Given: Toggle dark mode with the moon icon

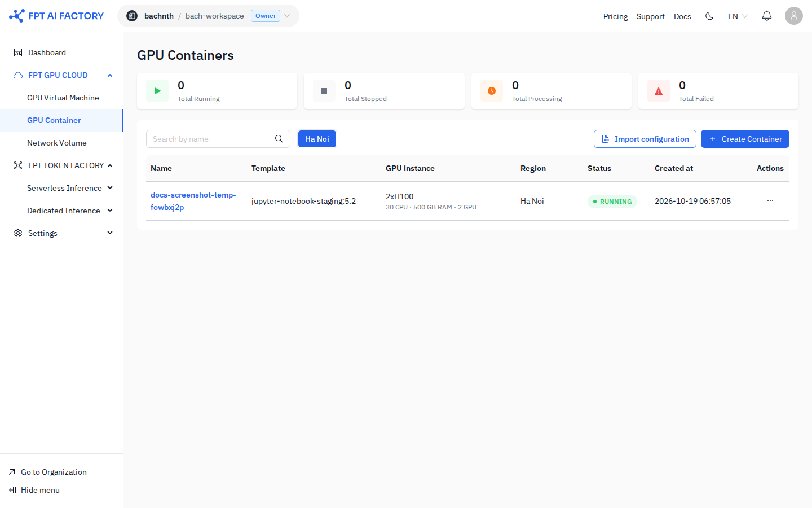Looking at the screenshot, I should (x=709, y=16).
